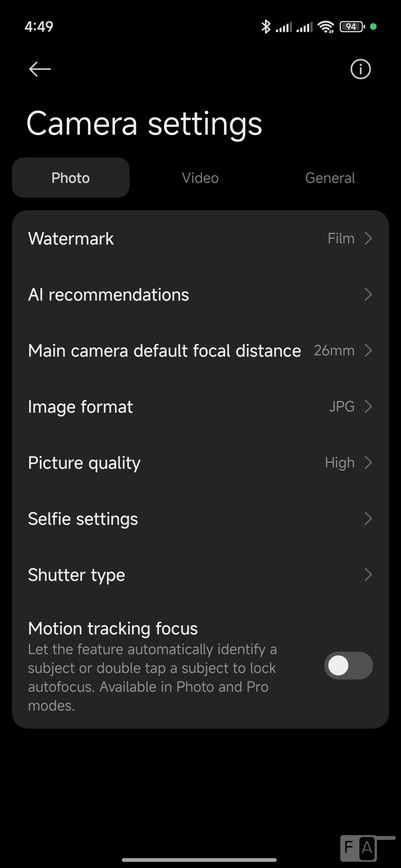401x868 pixels.
Task: Switch to the Video tab
Action: coord(200,178)
